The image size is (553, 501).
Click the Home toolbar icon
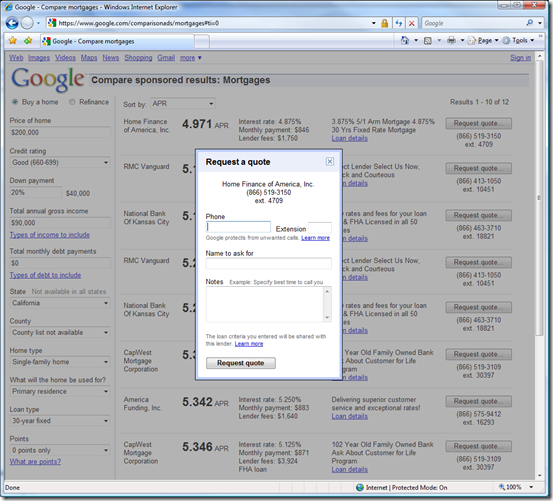click(405, 41)
